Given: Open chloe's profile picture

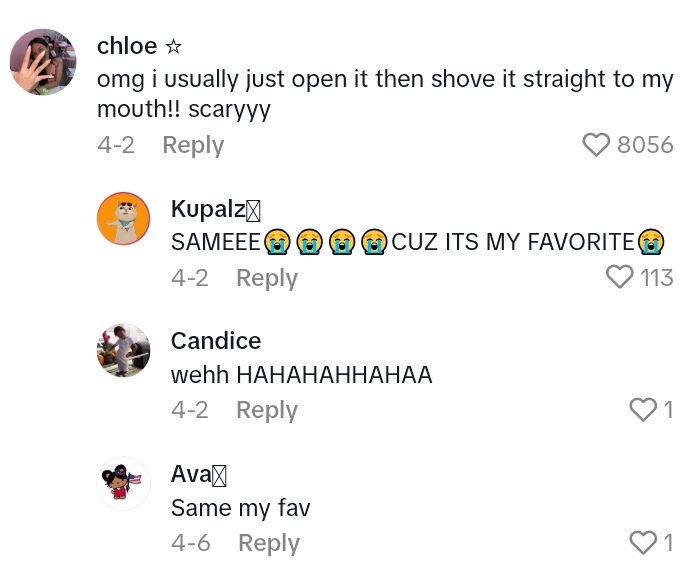Looking at the screenshot, I should tap(43, 62).
